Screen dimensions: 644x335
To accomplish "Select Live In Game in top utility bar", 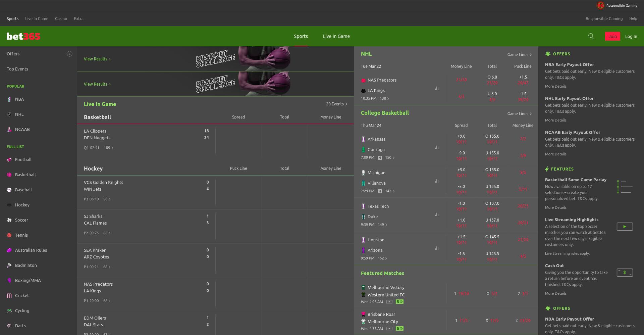I will coord(37,19).
